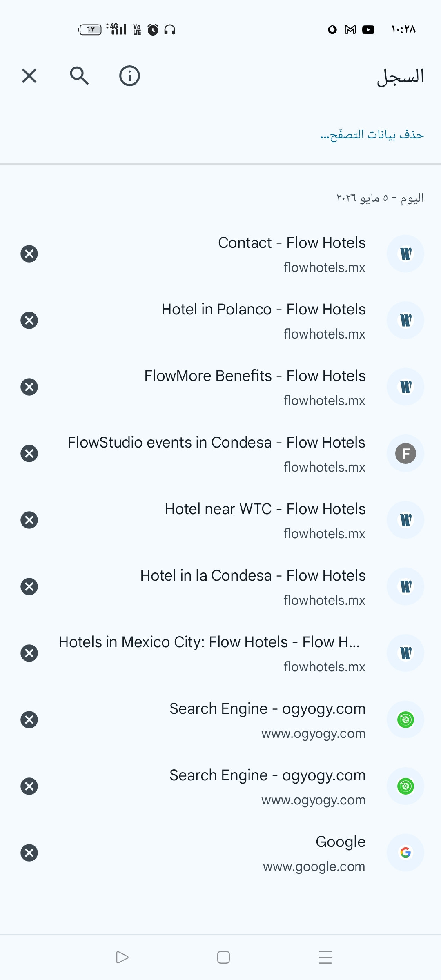441x980 pixels.
Task: Open the history search magnifier icon
Action: (79, 76)
